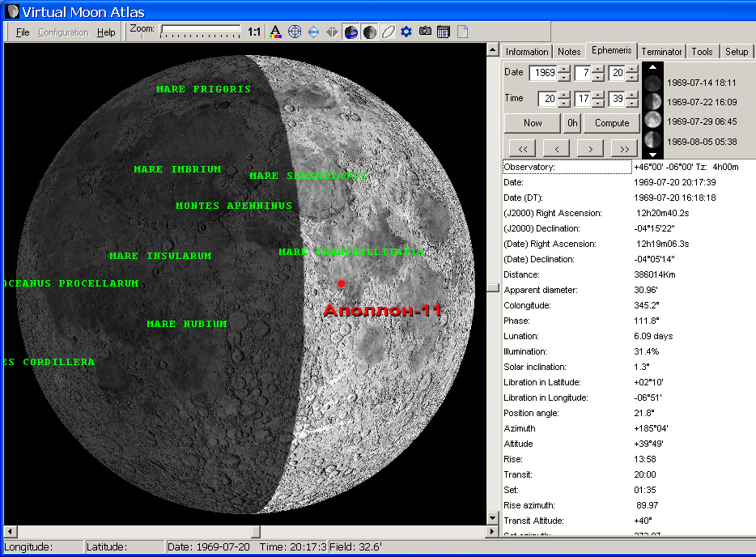Click the horizontal scrollbar left arrow
Viewport: 756px width, 557px height.
tap(11, 532)
